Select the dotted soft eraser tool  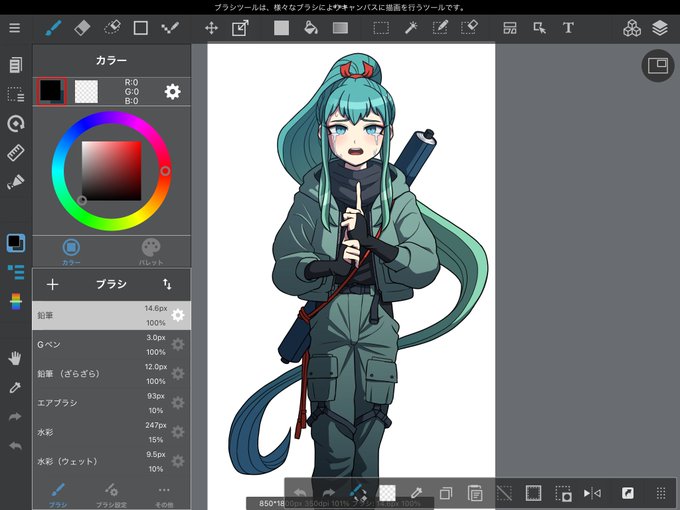click(112, 28)
